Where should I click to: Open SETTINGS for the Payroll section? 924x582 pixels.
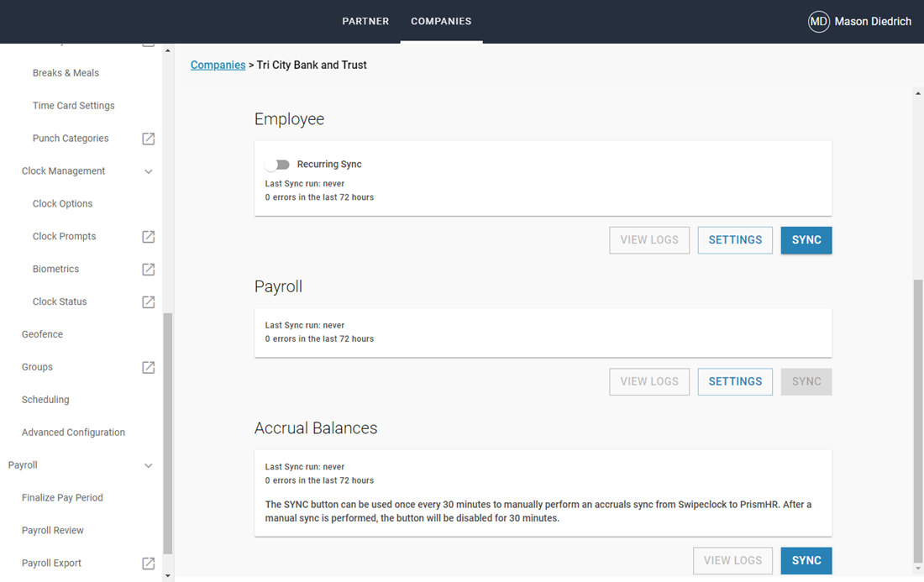click(x=734, y=381)
